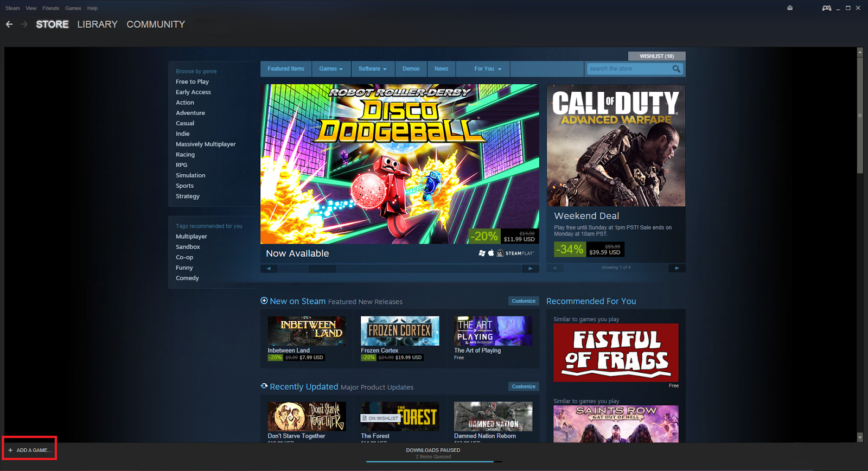Open the Help menu

click(92, 8)
